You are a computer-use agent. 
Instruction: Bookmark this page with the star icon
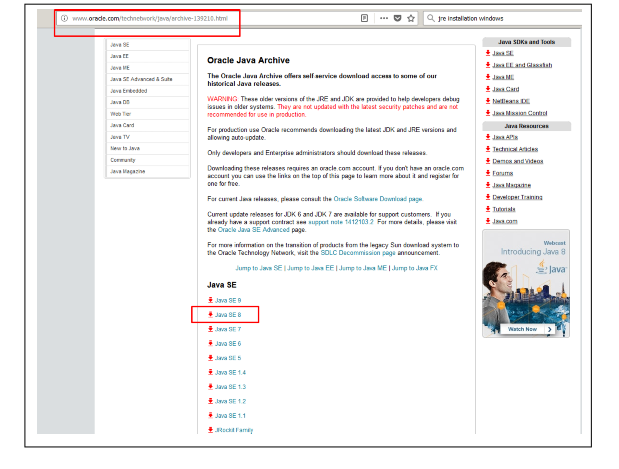tap(411, 18)
